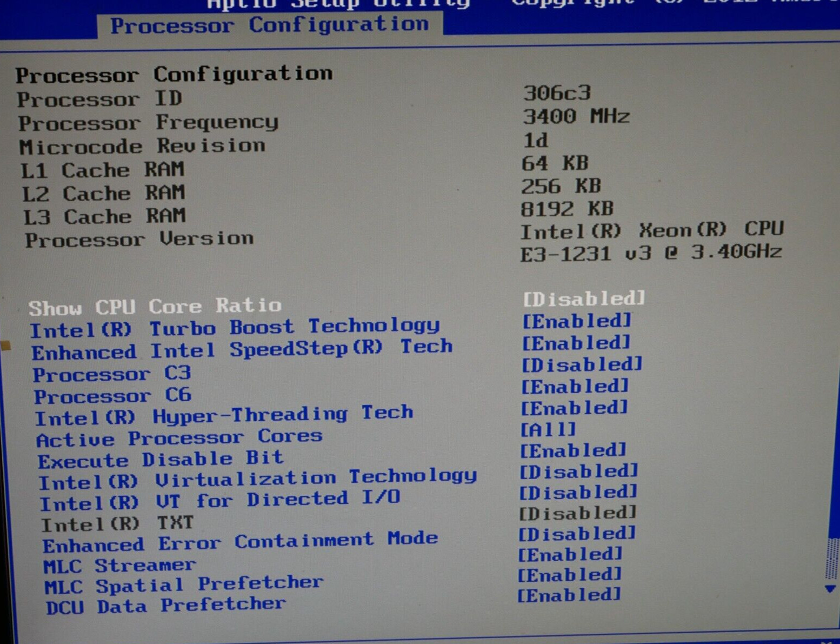The width and height of the screenshot is (840, 644).
Task: Select the Processor C6 setting
Action: coord(113,396)
